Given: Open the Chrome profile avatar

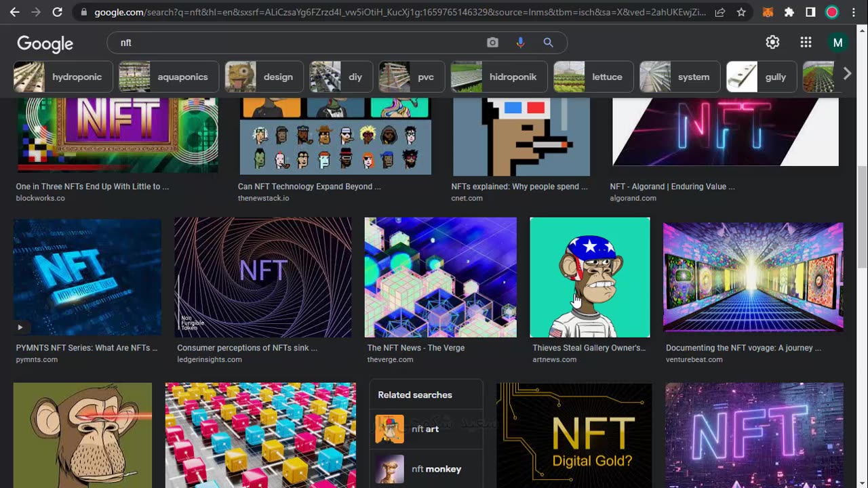Looking at the screenshot, I should pyautogui.click(x=832, y=12).
